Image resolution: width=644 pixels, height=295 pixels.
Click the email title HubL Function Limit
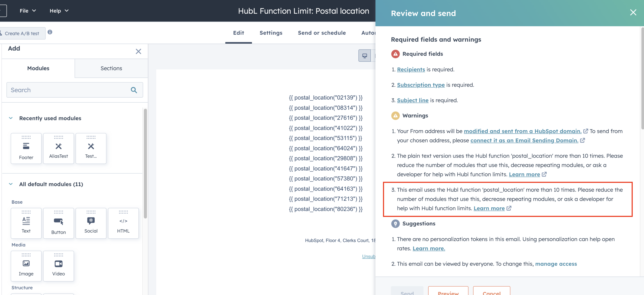tap(304, 11)
